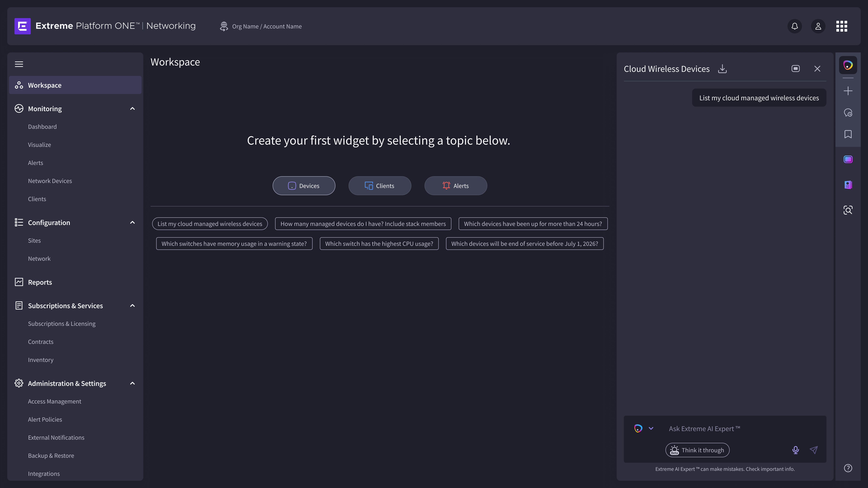Image resolution: width=868 pixels, height=488 pixels.
Task: Open Backup & Restore
Action: [x=51, y=456]
